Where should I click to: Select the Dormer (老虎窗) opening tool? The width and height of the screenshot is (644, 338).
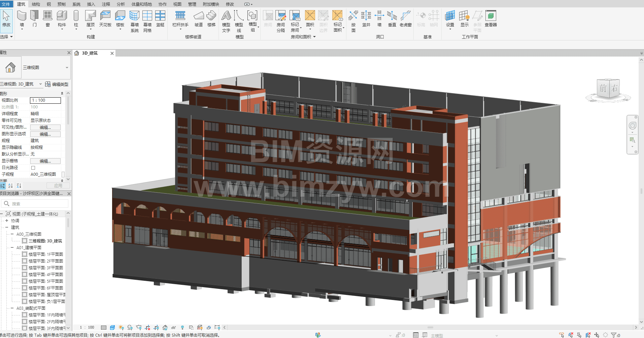click(x=406, y=19)
